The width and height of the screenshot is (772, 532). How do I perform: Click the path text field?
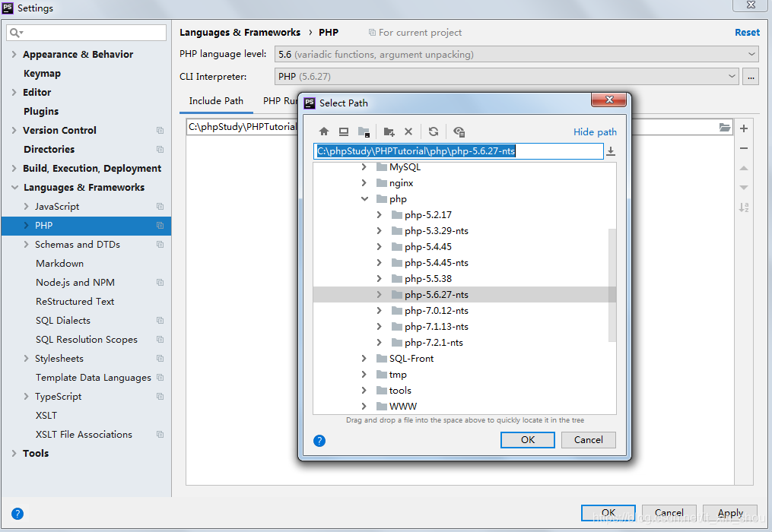click(x=459, y=151)
